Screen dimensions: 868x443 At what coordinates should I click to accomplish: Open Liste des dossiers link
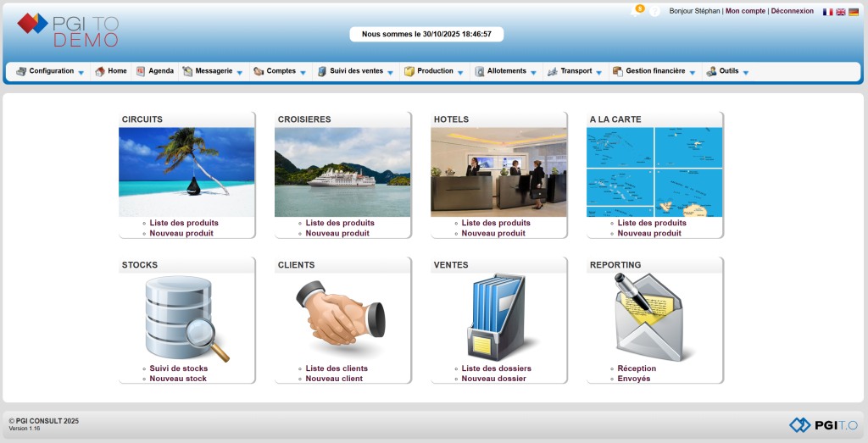[x=497, y=368]
